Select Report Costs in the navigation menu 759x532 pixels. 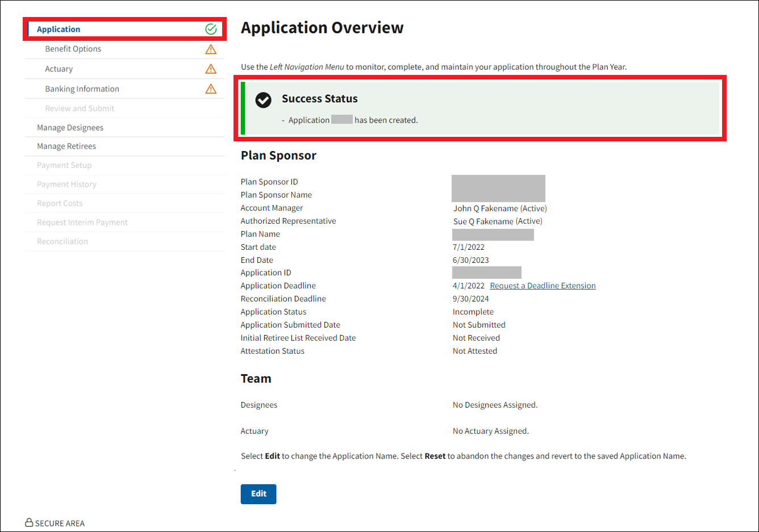click(x=60, y=203)
